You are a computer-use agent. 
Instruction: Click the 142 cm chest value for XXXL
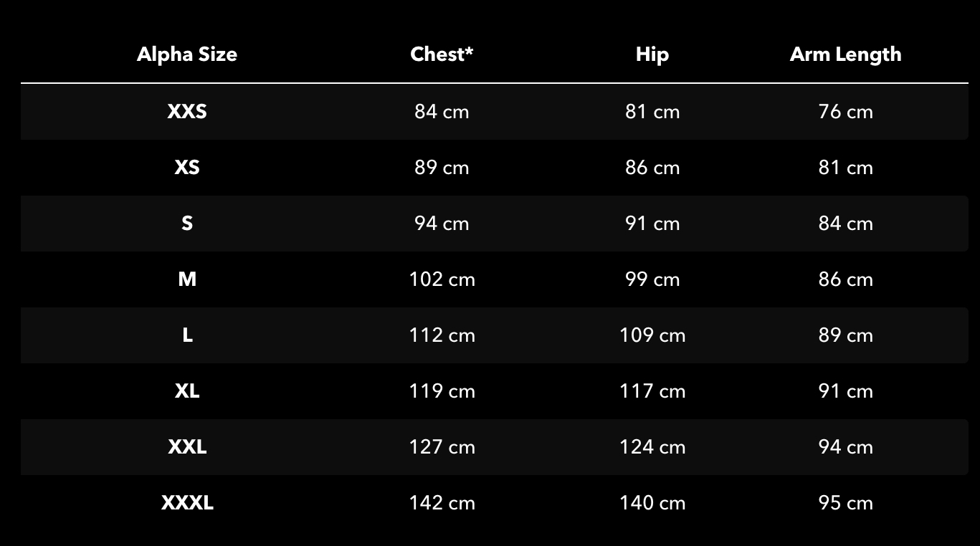click(442, 503)
